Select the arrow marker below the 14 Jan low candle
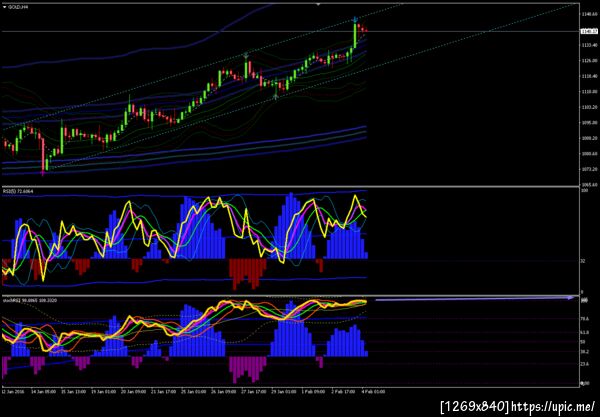This screenshot has width=600, height=417. tap(43, 174)
